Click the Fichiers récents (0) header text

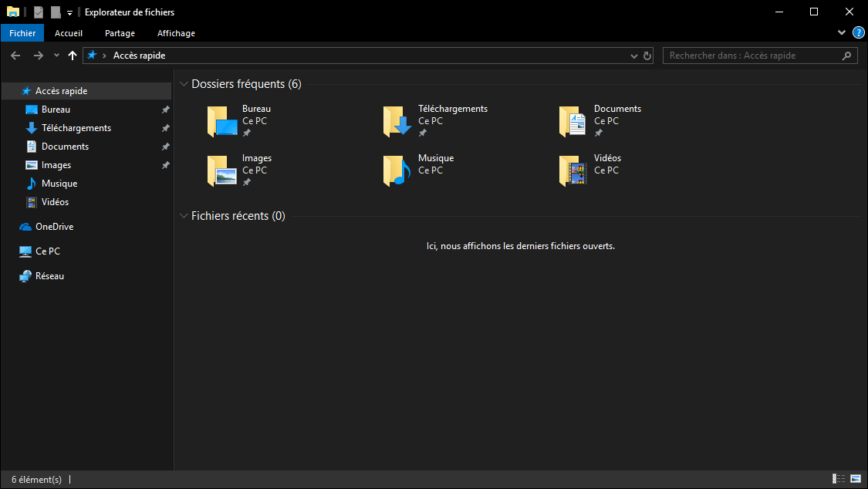[x=238, y=216]
